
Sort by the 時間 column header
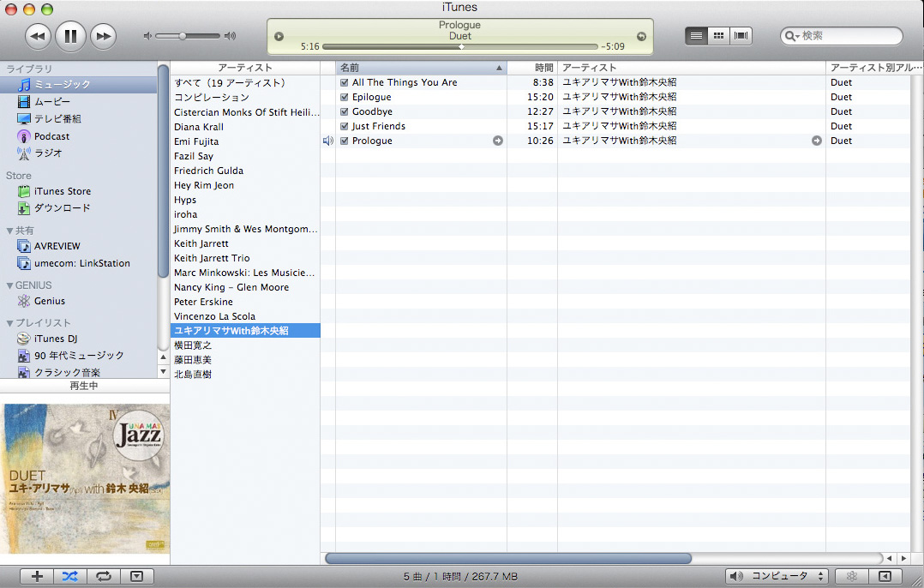(x=532, y=68)
